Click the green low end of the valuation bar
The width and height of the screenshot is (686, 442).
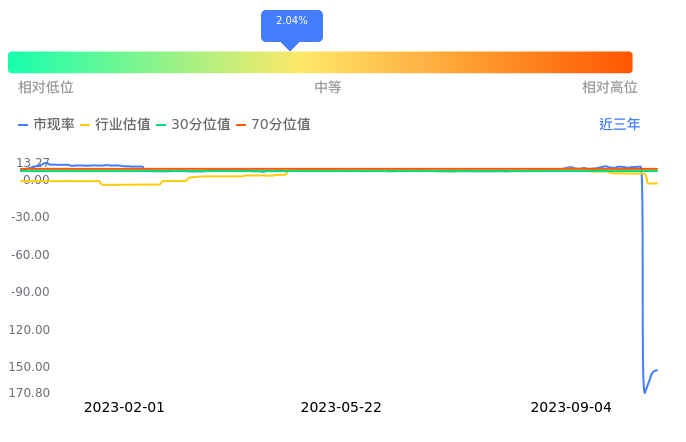[22, 62]
